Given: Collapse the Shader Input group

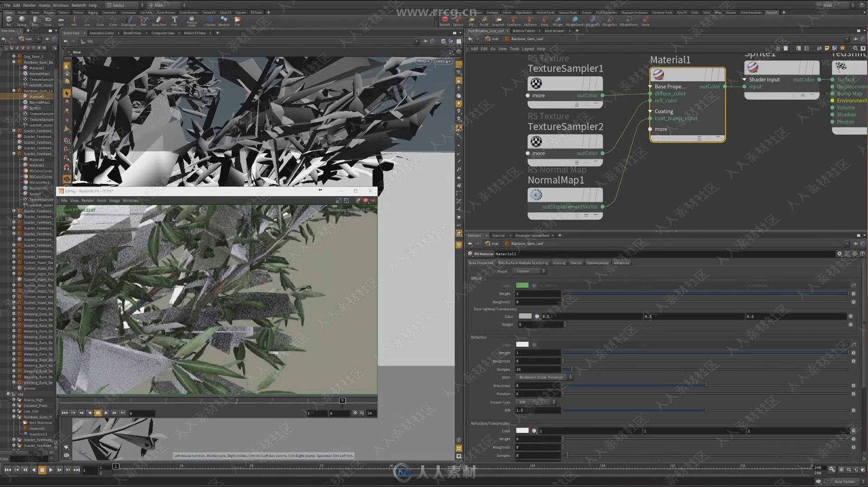Looking at the screenshot, I should [745, 80].
